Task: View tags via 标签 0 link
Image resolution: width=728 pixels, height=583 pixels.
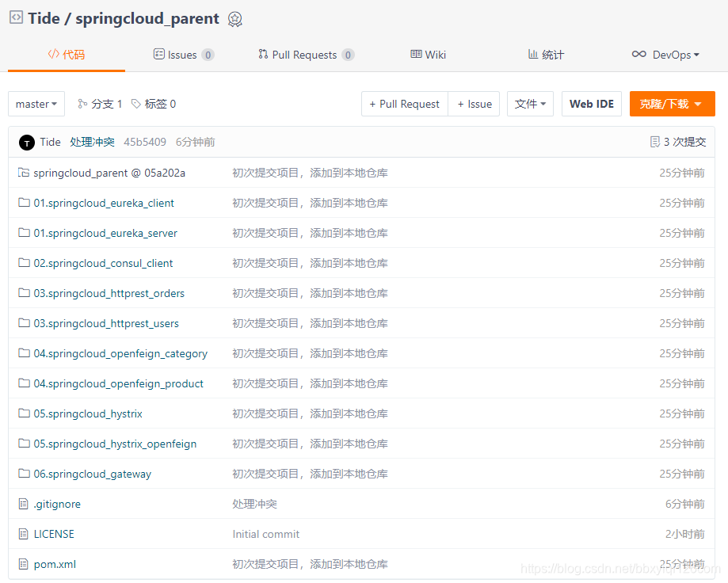Action: tap(154, 104)
